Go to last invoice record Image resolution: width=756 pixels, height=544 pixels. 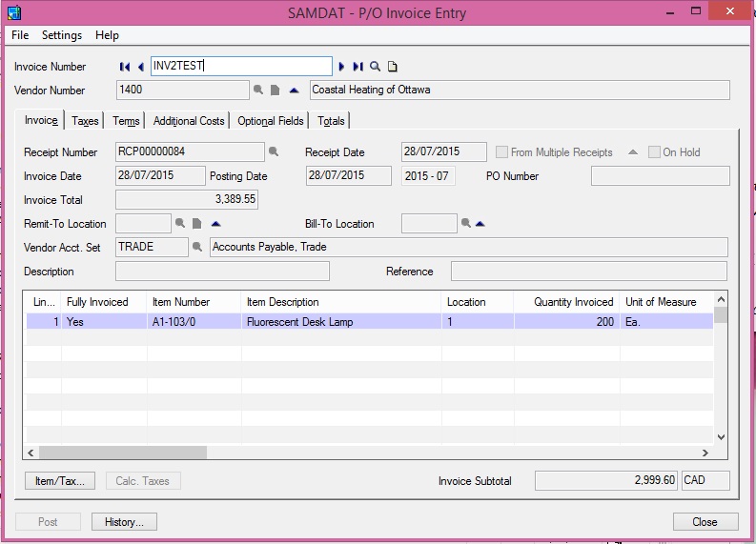[358, 67]
